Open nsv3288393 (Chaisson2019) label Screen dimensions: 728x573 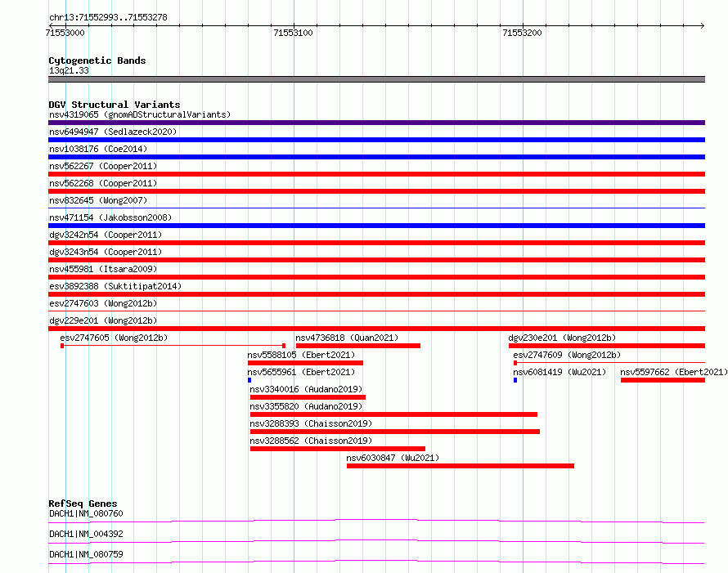[311, 423]
